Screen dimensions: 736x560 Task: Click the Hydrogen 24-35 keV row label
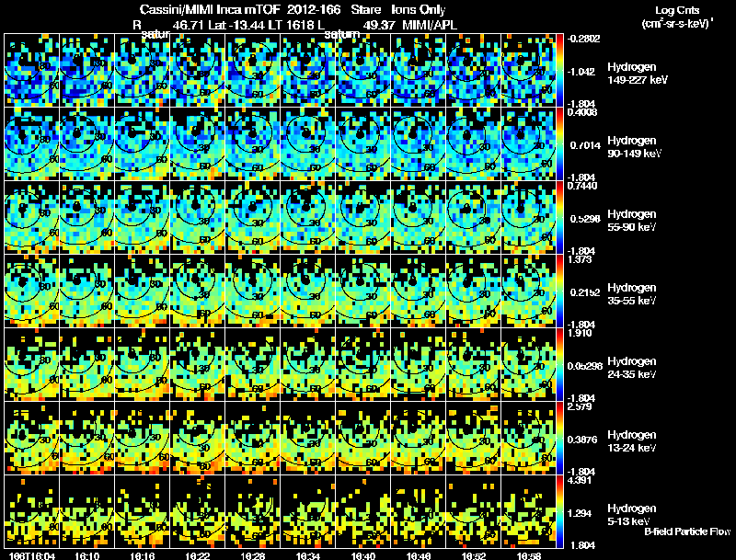[632, 368]
